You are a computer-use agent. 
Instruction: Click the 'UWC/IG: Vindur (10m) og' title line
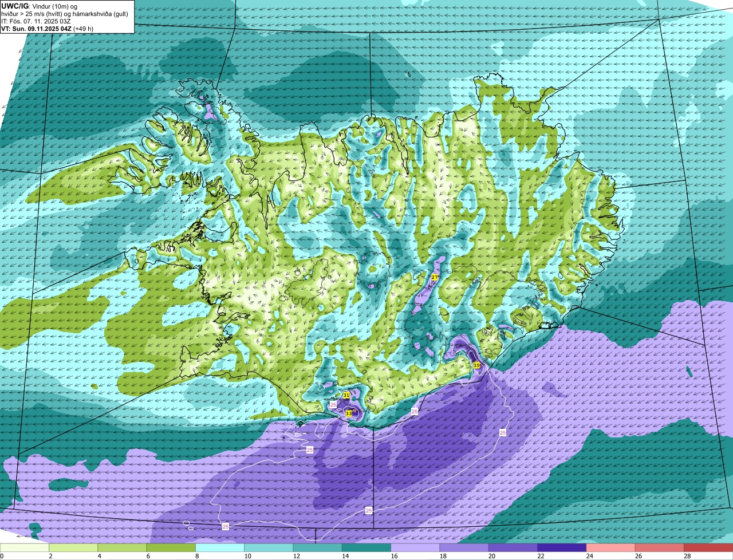pos(39,6)
